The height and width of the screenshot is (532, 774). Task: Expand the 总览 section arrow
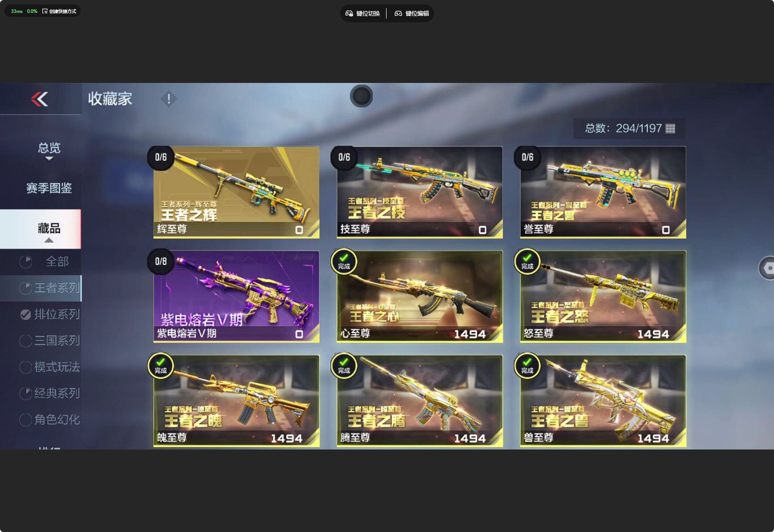click(49, 159)
